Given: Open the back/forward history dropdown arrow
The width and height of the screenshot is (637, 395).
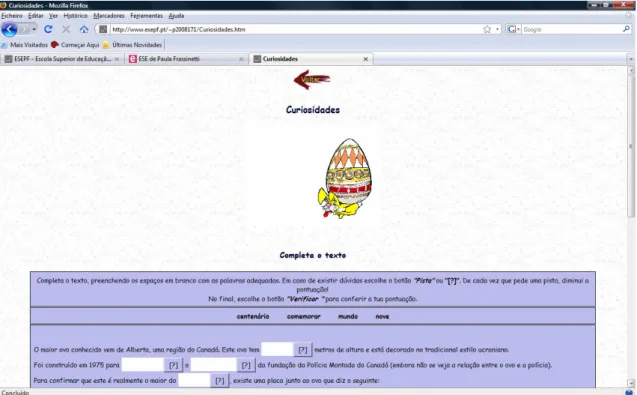Looking at the screenshot, I should tap(34, 30).
